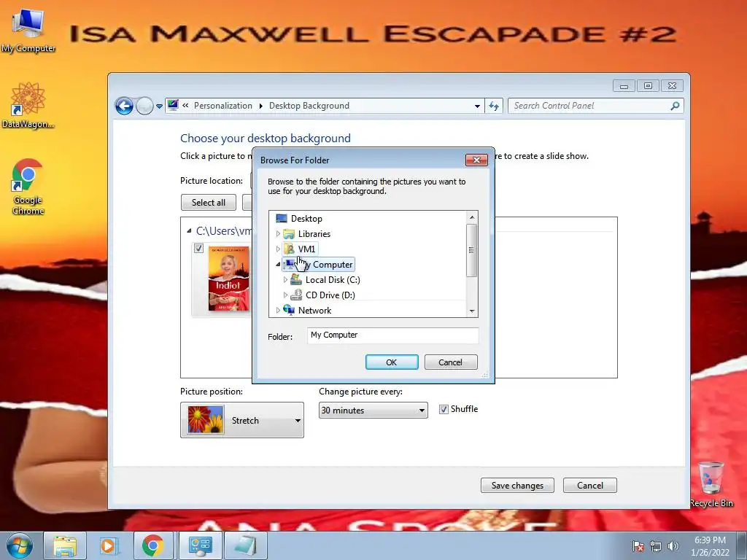Select the India wallpaper thumbnail
Screen dimensions: 747x560
[x=228, y=279]
